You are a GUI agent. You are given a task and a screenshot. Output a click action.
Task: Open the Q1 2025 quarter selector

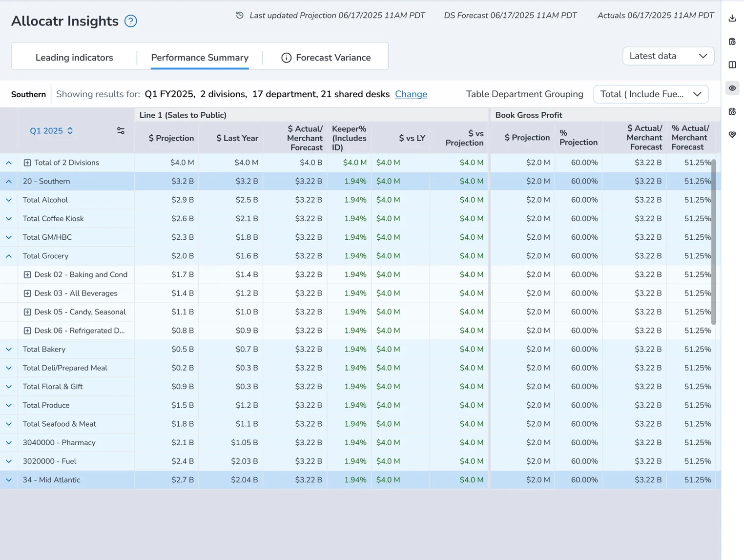[x=51, y=131]
